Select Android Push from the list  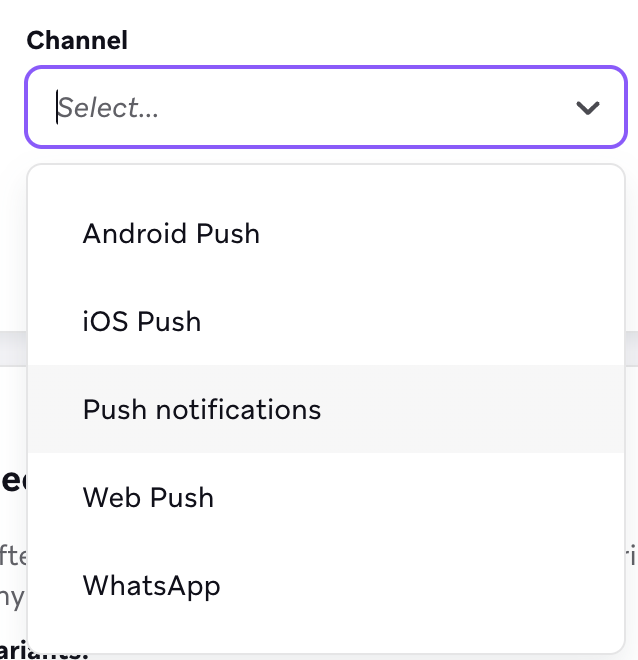pos(171,234)
